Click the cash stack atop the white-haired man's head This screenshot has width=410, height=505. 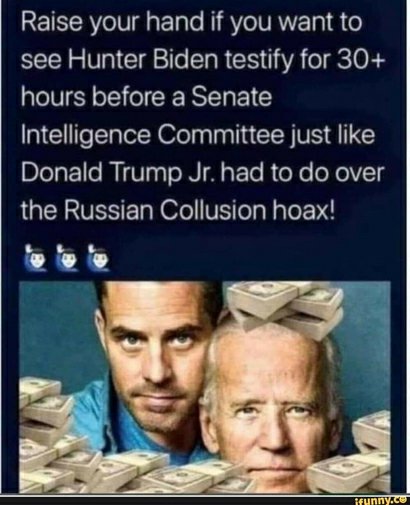tap(286, 308)
